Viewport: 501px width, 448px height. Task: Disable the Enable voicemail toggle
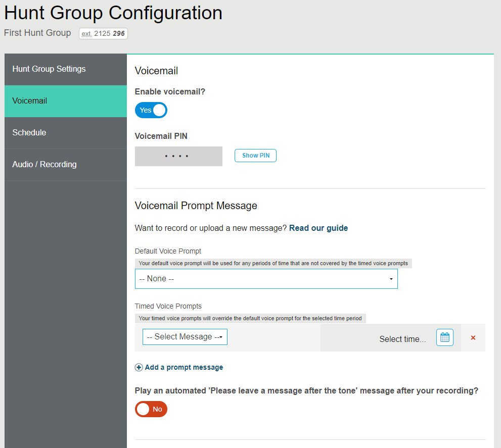[x=151, y=110]
